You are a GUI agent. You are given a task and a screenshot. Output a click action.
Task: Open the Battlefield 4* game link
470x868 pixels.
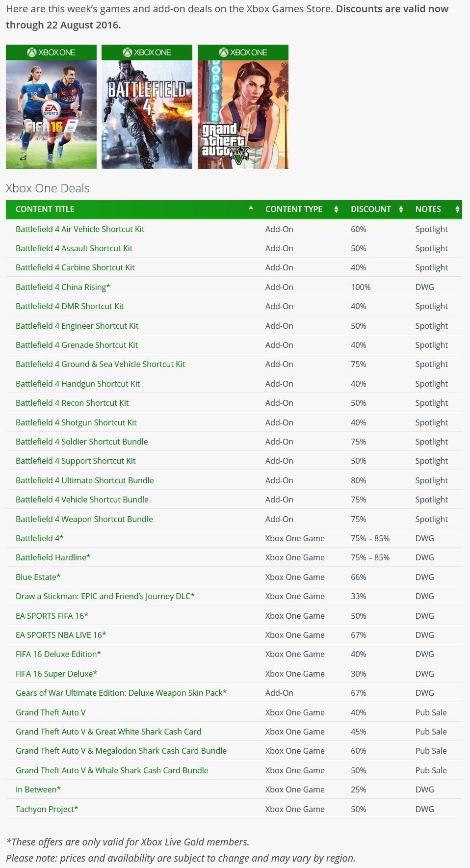point(40,538)
